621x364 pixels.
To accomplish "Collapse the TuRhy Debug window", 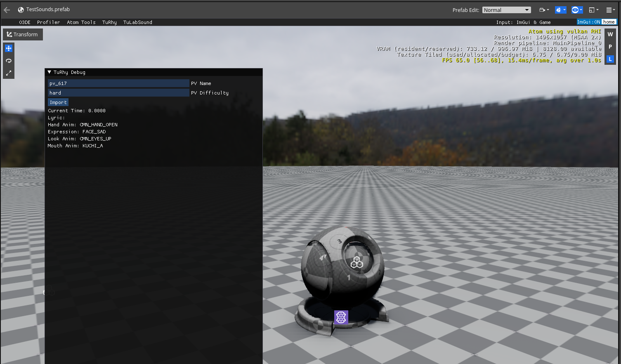I will pos(50,72).
